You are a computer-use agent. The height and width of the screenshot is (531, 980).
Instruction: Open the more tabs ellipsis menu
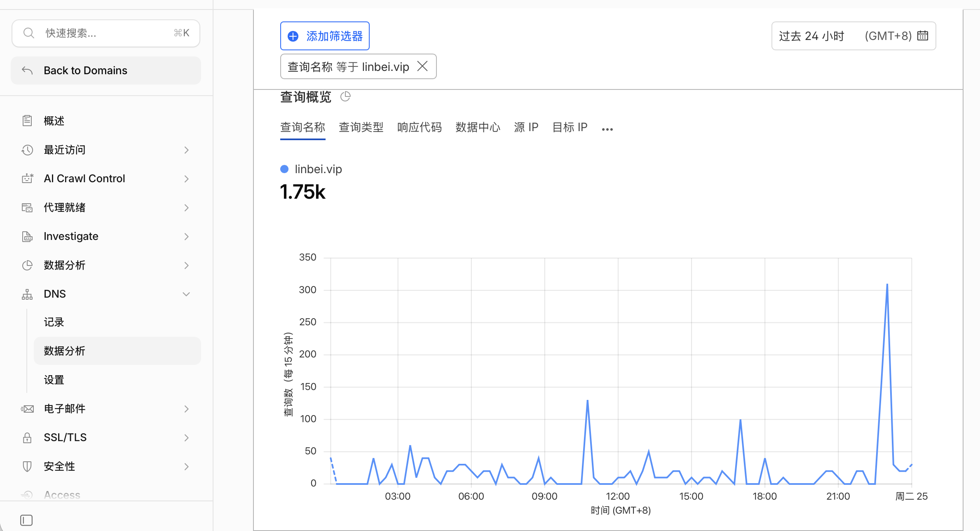[607, 129]
